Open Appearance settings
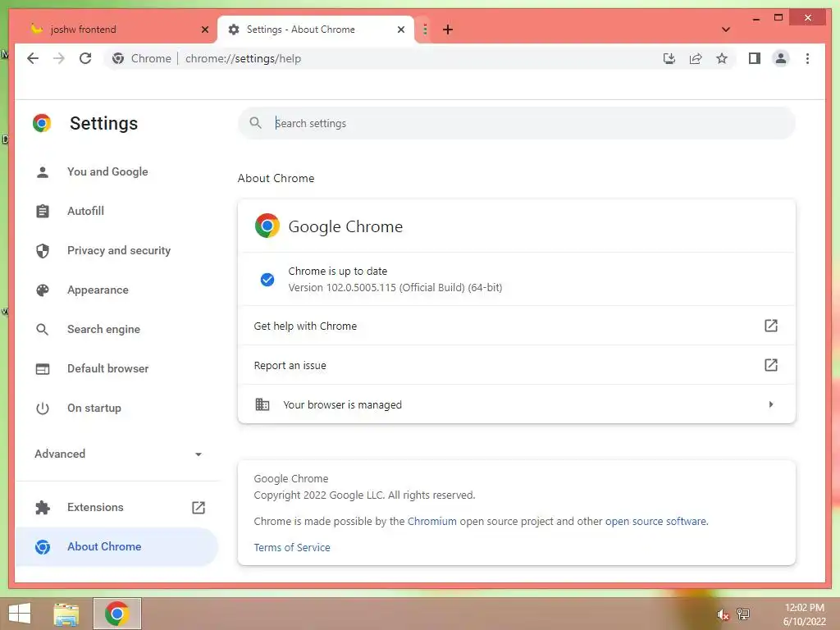The height and width of the screenshot is (630, 840). coord(98,290)
